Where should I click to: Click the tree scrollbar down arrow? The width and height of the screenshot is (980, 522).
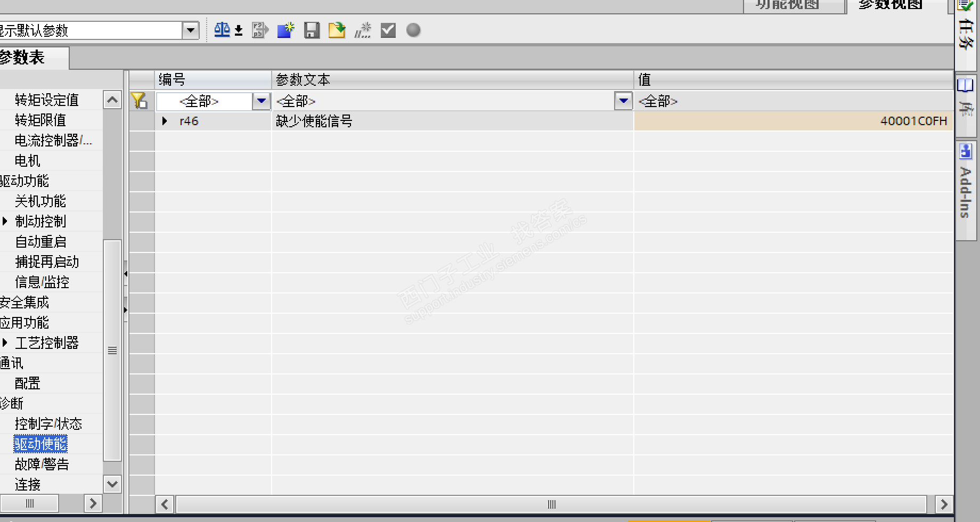click(x=112, y=484)
